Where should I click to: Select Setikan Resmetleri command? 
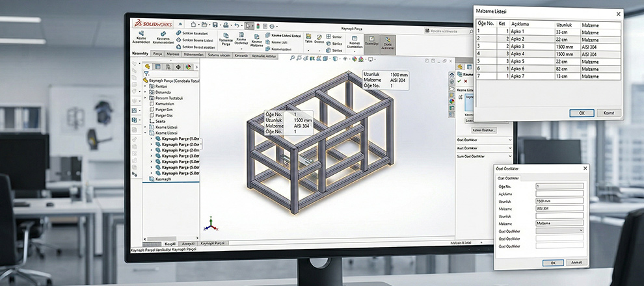tap(192, 33)
